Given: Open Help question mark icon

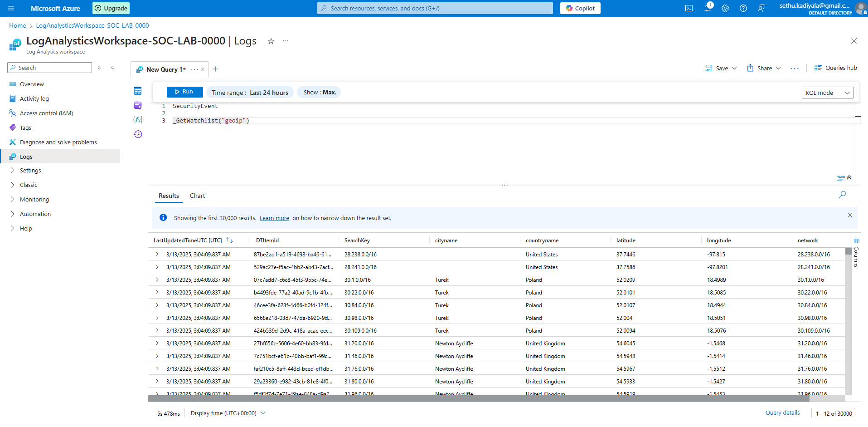Looking at the screenshot, I should pyautogui.click(x=743, y=8).
